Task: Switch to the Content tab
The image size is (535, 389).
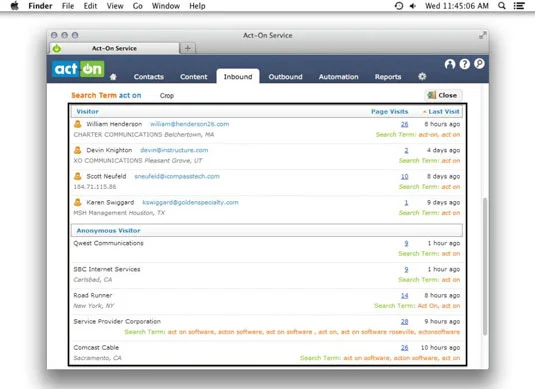Action: 194,77
